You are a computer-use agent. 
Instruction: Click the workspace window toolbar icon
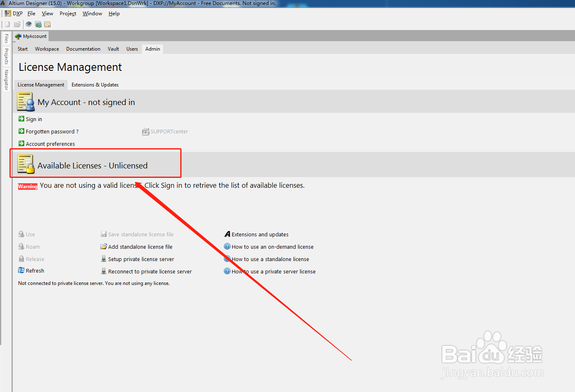(x=47, y=24)
